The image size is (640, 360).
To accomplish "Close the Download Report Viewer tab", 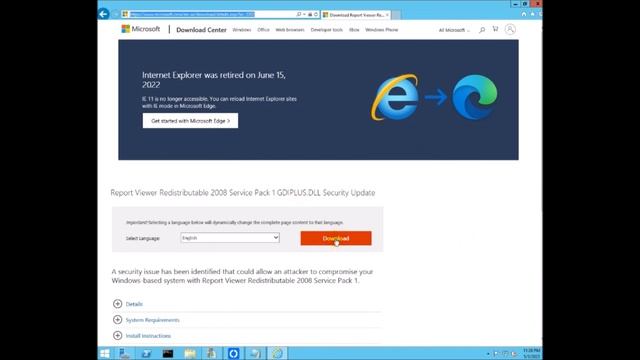I will (x=387, y=15).
